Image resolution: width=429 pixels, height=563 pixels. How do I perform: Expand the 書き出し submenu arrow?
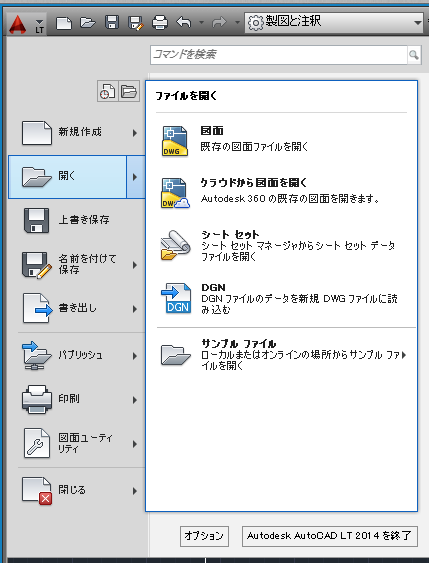(x=135, y=309)
